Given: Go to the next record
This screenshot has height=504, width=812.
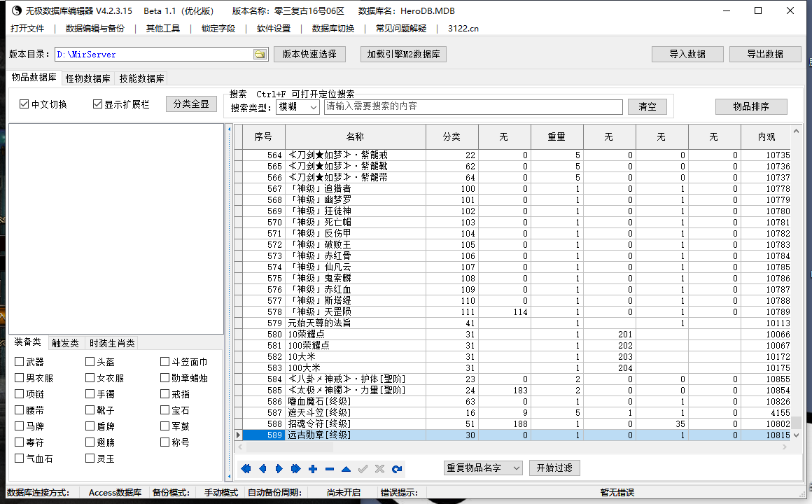Looking at the screenshot, I should click(x=279, y=469).
